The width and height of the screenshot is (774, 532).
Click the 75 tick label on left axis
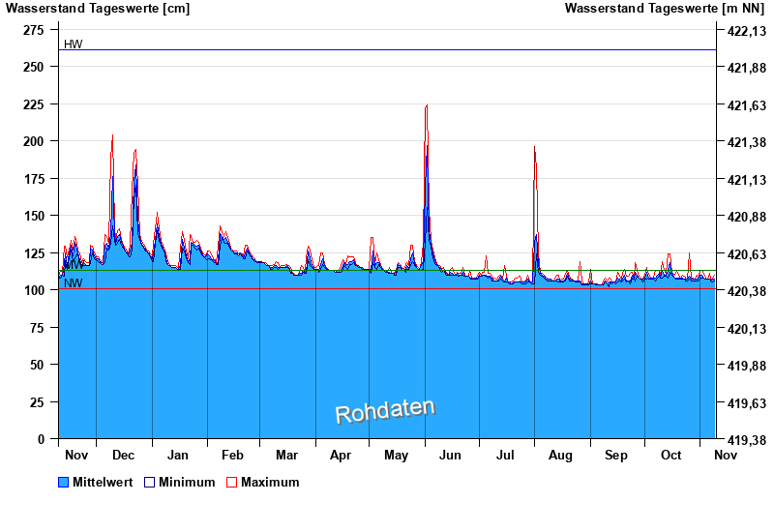(x=38, y=328)
